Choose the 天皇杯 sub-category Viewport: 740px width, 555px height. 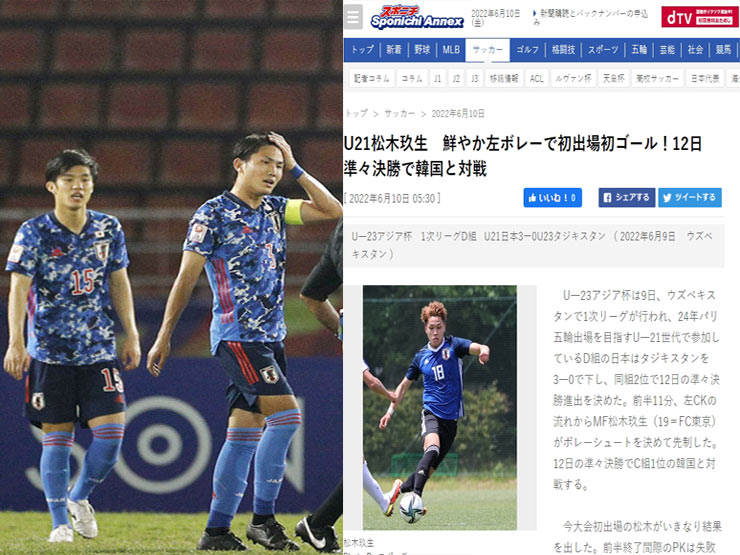pos(613,78)
